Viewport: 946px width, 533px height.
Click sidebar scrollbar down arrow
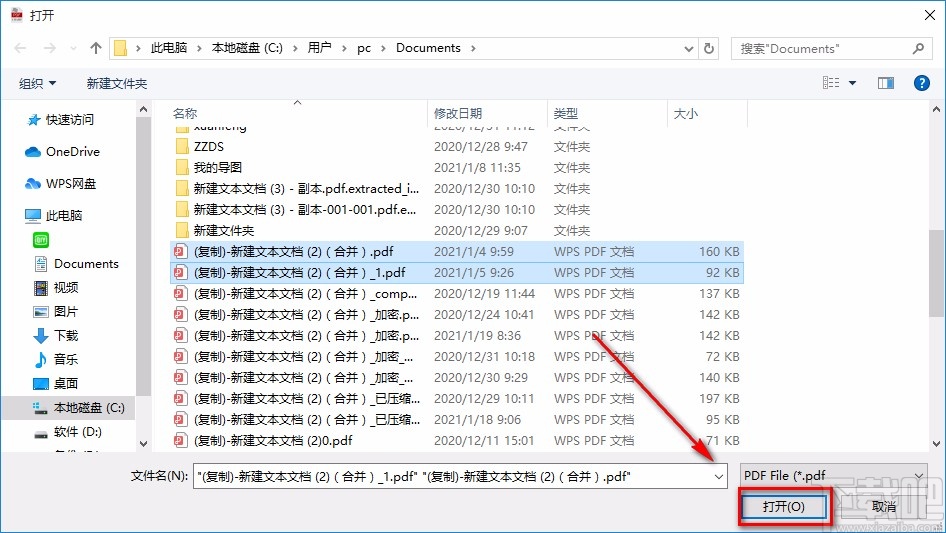click(144, 444)
